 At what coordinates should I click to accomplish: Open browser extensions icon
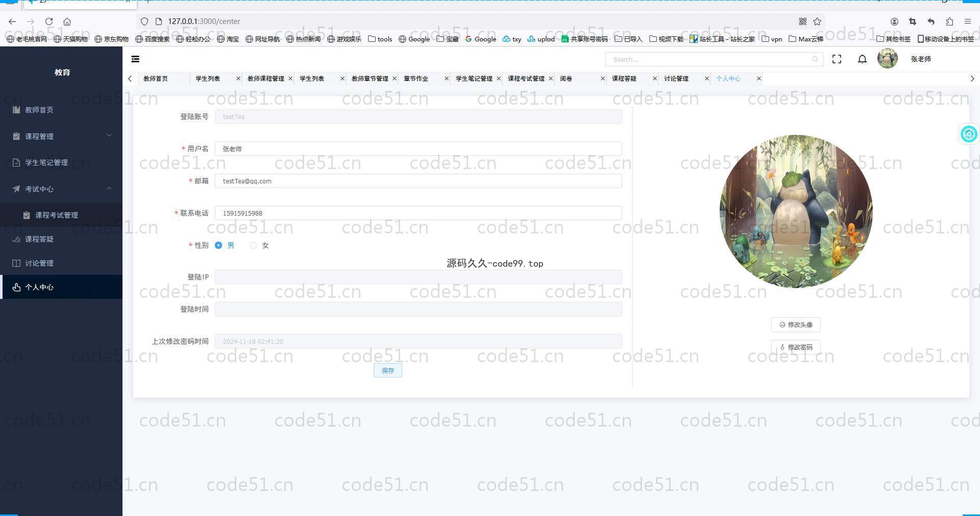point(949,21)
